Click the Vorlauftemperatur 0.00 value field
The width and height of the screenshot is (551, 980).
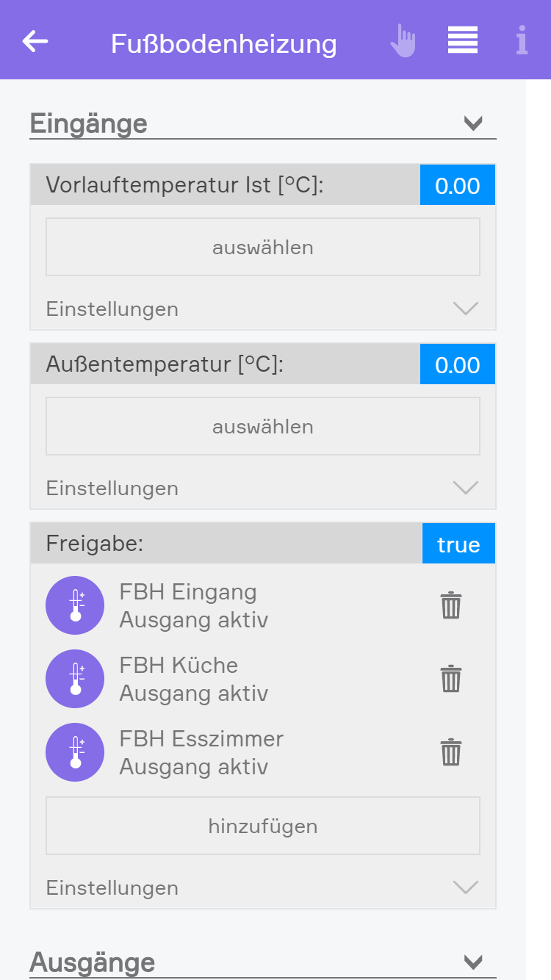click(x=457, y=185)
